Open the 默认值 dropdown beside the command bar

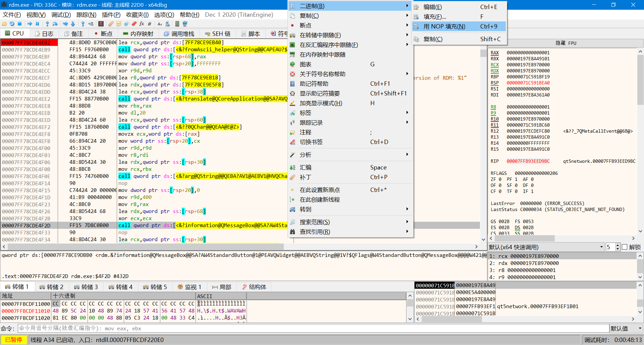[626, 328]
